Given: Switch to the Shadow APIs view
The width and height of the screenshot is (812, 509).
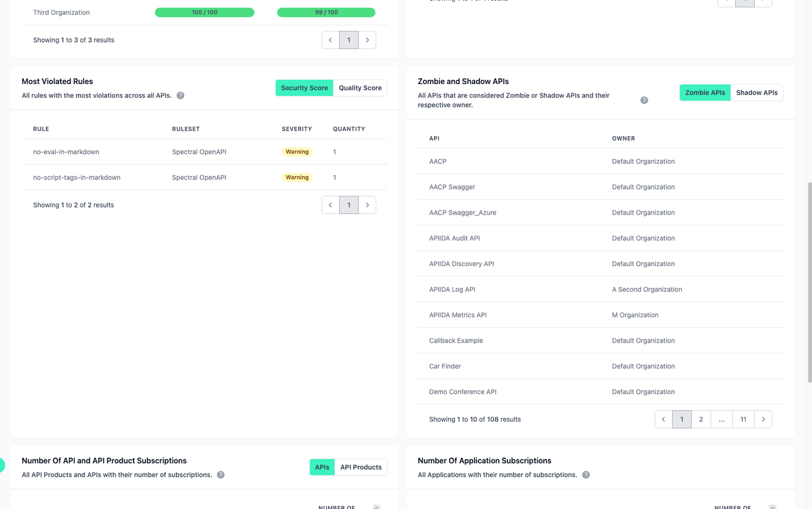Looking at the screenshot, I should tap(756, 92).
